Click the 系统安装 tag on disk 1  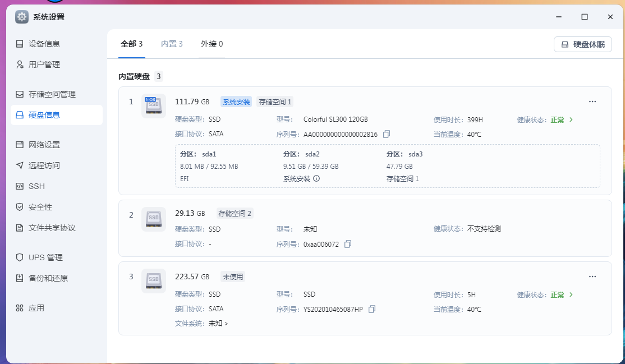pos(236,102)
